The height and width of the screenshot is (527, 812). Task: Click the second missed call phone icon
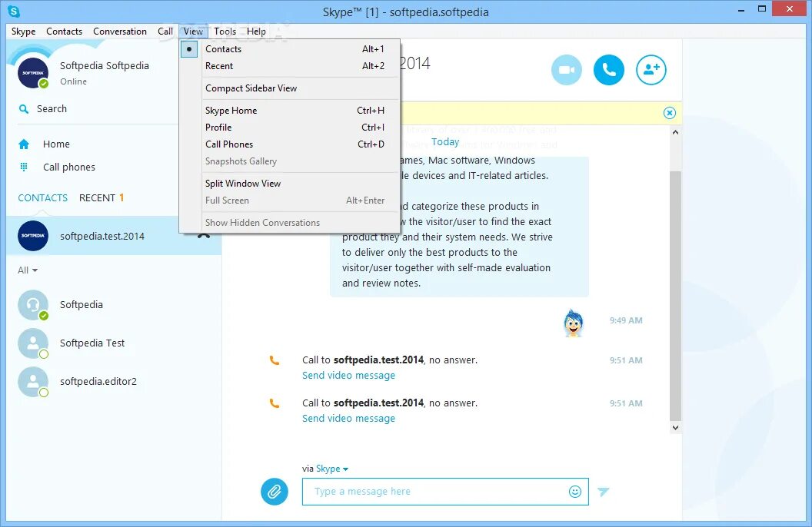275,403
